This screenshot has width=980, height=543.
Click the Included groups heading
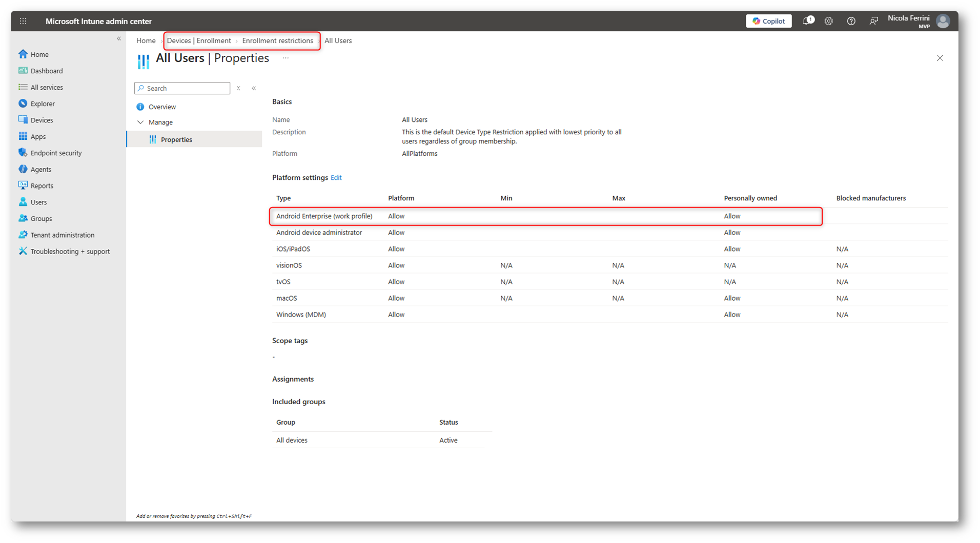(x=299, y=402)
